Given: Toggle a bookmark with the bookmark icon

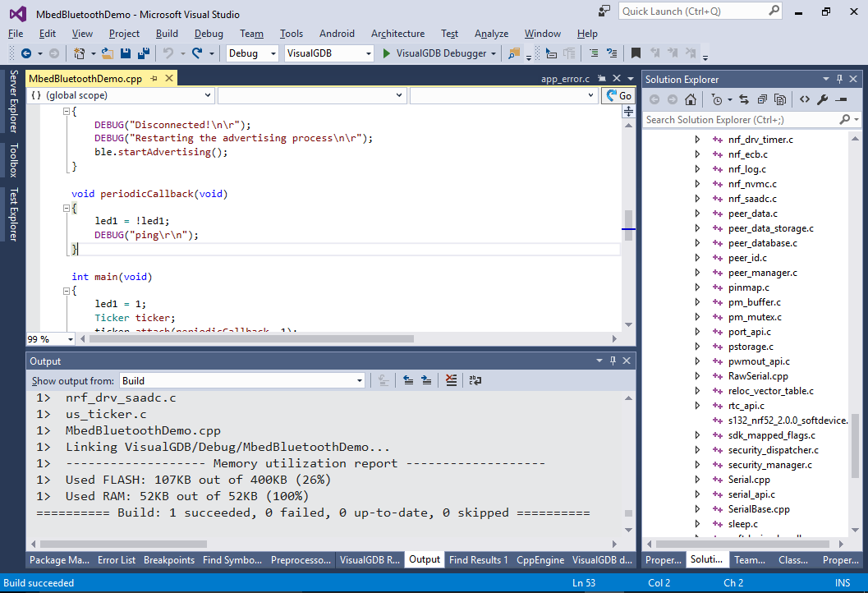Looking at the screenshot, I should point(636,53).
